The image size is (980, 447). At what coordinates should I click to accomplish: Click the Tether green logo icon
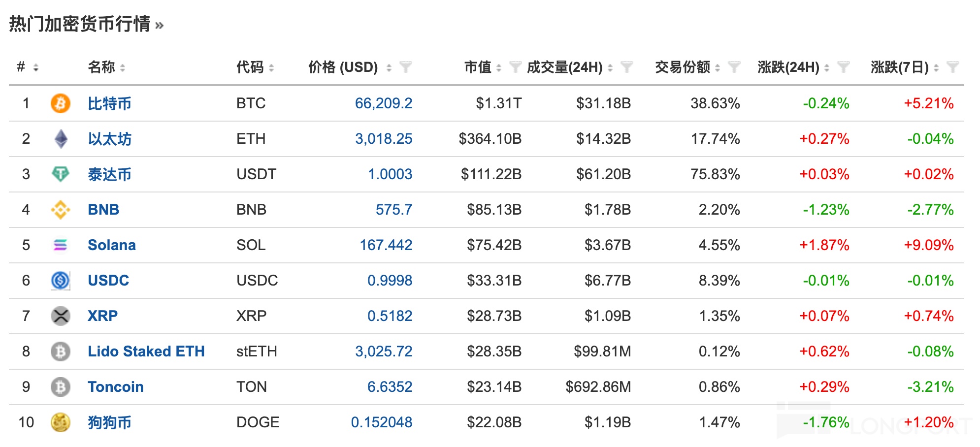pyautogui.click(x=61, y=174)
